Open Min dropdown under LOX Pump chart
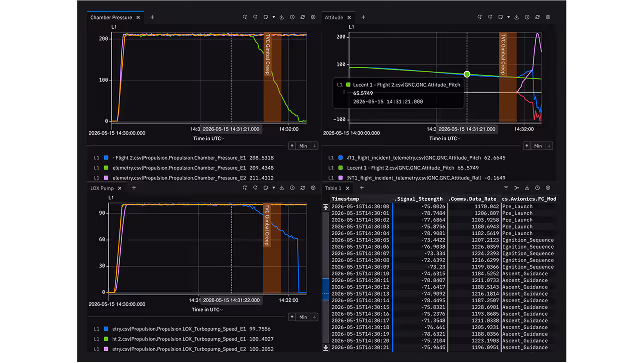This screenshot has height=363, width=644. (307, 317)
